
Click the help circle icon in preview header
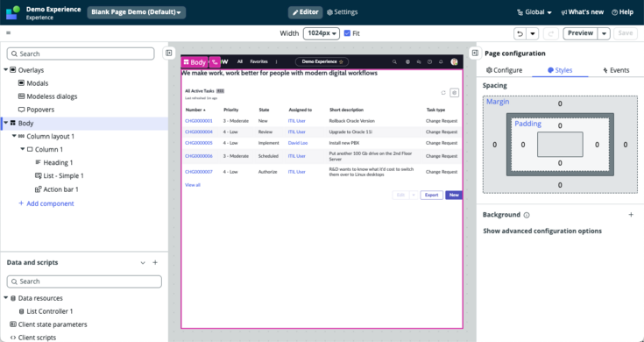click(x=429, y=61)
